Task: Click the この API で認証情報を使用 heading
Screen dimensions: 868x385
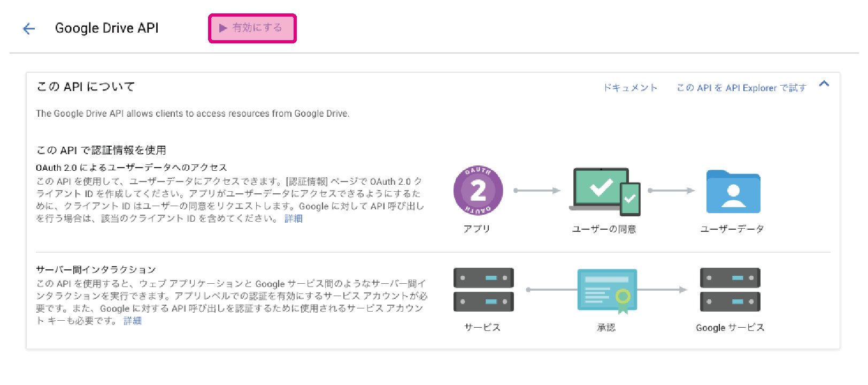Action: coord(101,150)
